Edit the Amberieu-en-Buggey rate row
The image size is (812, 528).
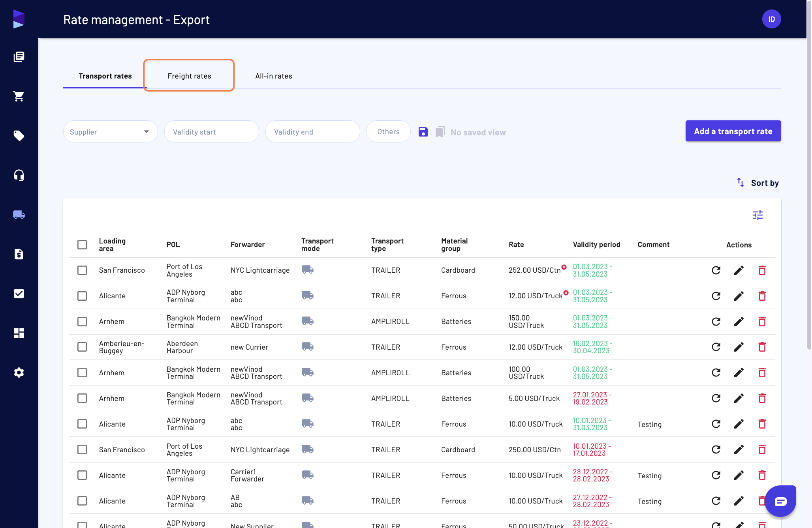click(x=739, y=347)
